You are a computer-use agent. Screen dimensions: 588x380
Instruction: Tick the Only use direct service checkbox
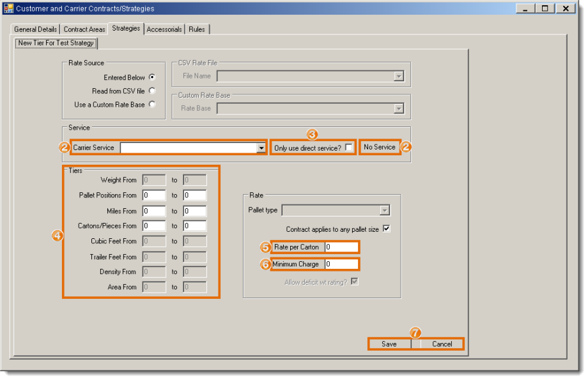349,148
